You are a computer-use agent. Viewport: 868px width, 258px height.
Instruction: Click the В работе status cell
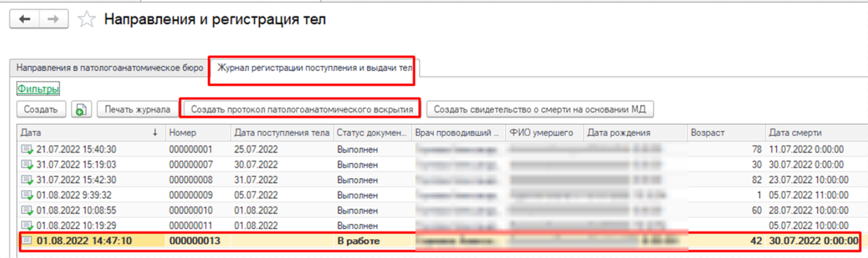(x=358, y=241)
